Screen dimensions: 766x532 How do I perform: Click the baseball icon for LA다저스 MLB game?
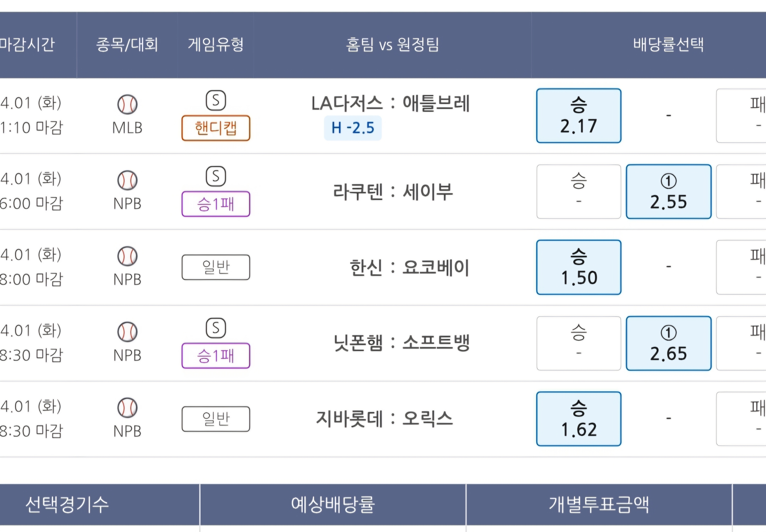pos(127,104)
